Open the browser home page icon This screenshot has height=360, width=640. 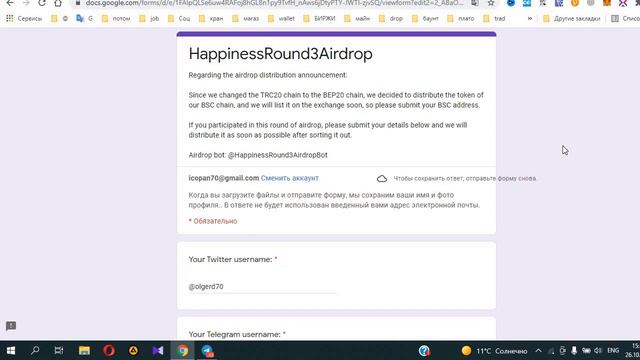(58, 3)
